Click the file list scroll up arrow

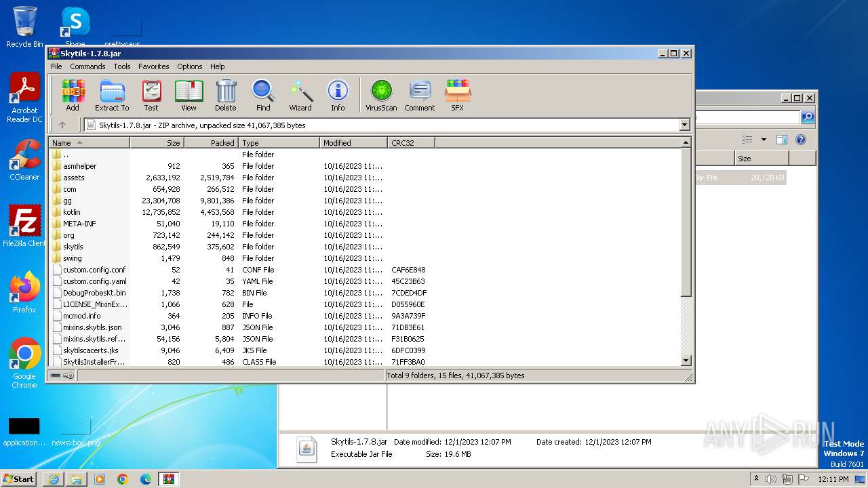coord(686,143)
